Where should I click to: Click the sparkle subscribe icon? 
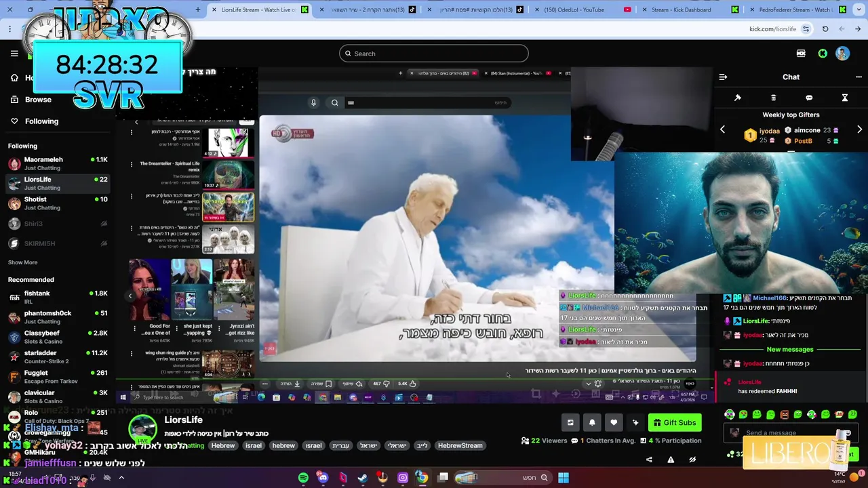point(635,422)
